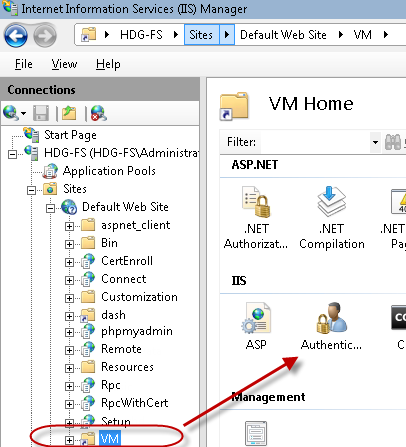This screenshot has width=406, height=447.
Task: Expand the Connect application node
Action: click(69, 280)
